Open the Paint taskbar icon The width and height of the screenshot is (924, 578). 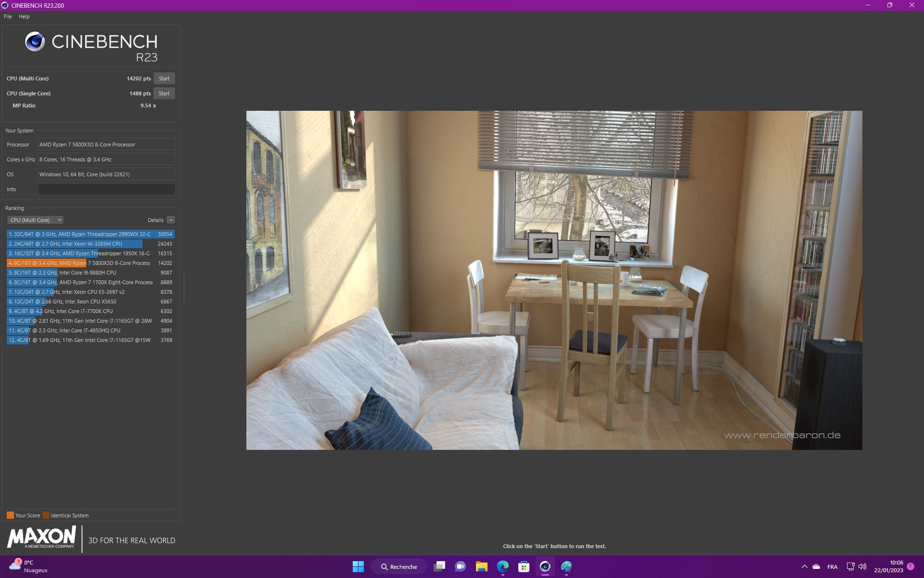566,566
